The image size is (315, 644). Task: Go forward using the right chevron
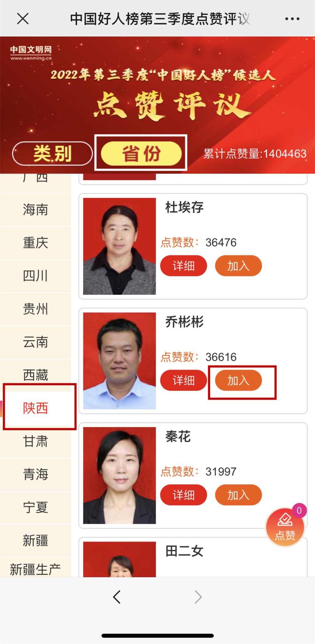198,597
